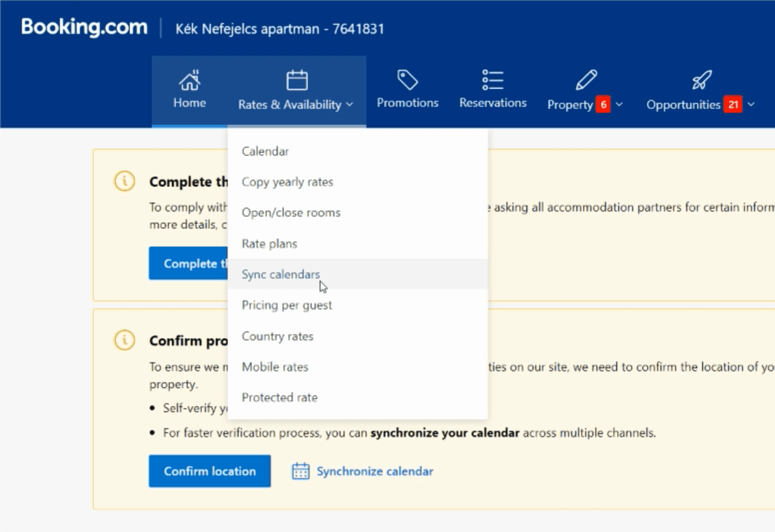Expand the Opportunities menu chevron
775x532 pixels.
[751, 104]
